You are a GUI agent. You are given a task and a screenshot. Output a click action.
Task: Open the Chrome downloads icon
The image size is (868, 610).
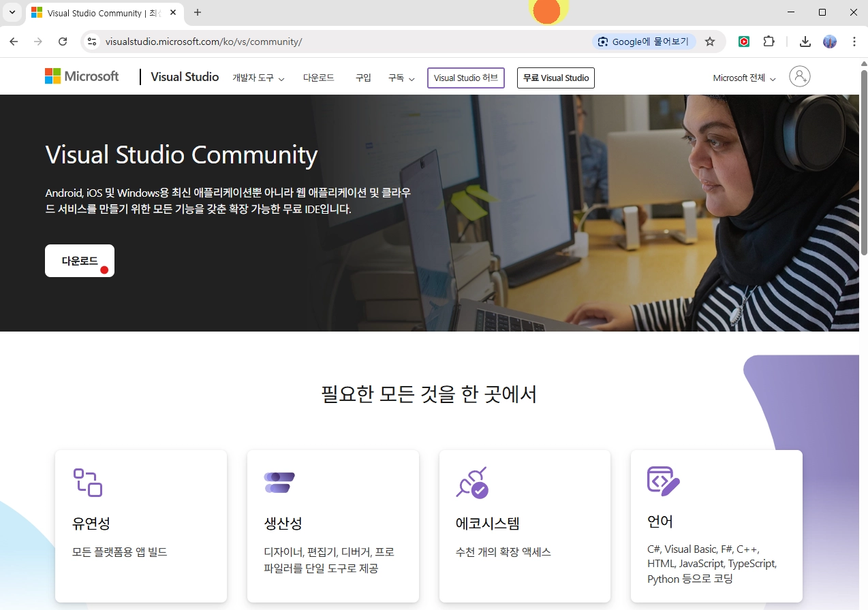coord(805,42)
